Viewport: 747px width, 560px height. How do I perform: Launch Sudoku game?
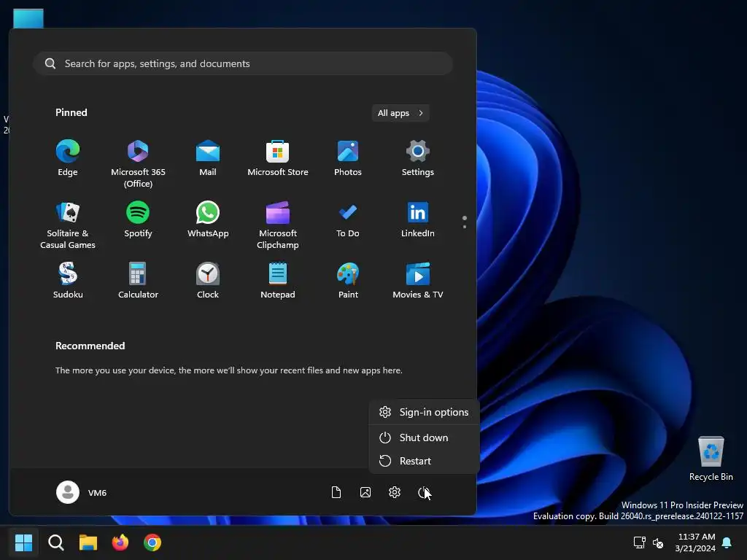[68, 281]
